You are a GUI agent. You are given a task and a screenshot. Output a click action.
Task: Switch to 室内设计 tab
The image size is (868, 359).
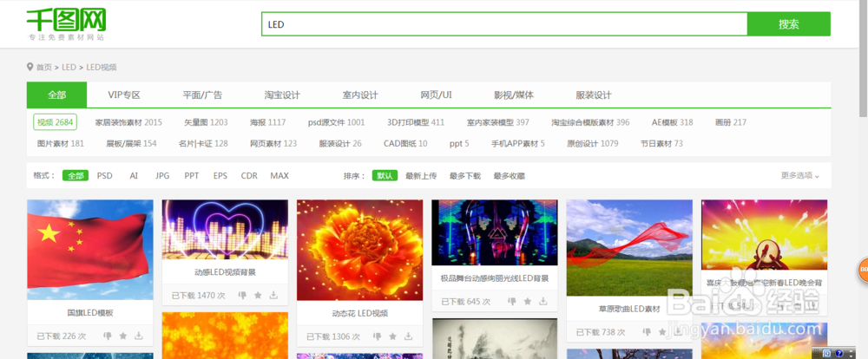pos(360,95)
